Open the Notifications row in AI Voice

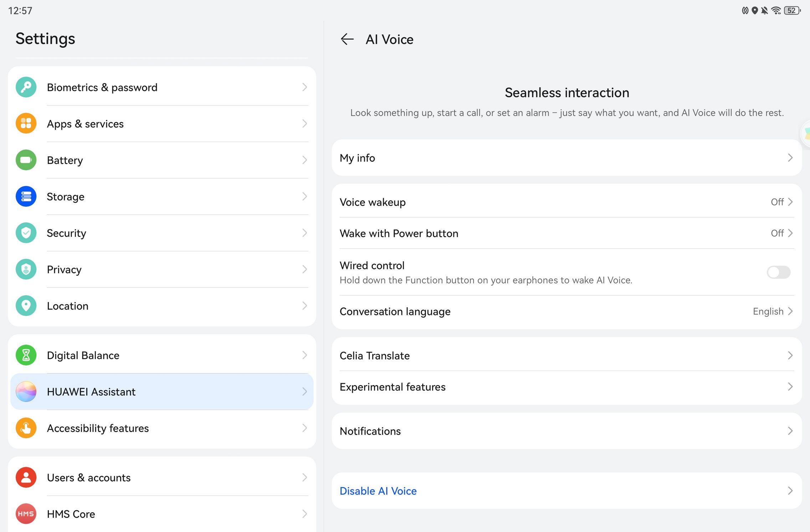click(x=567, y=431)
